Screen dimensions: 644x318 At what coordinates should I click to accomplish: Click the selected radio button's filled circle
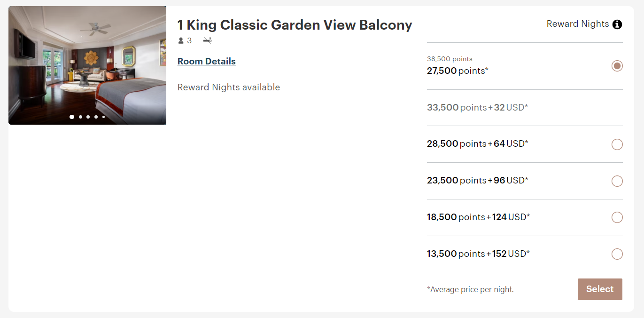click(x=617, y=66)
